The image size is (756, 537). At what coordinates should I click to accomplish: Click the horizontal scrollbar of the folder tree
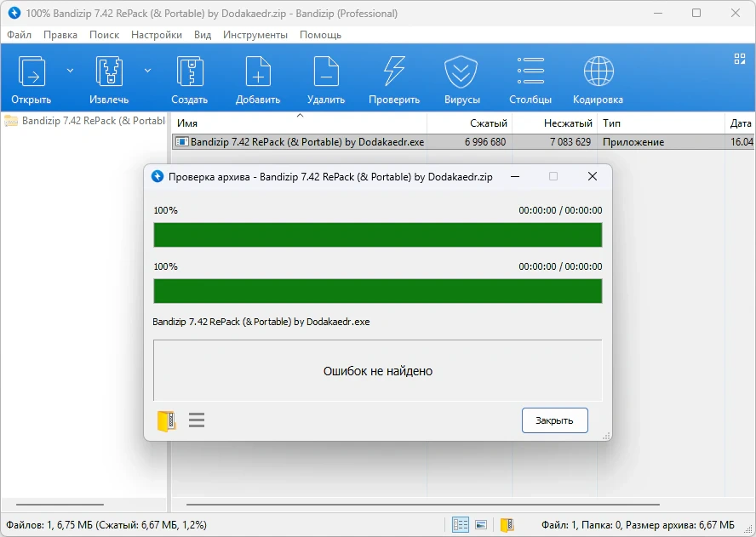click(x=60, y=504)
